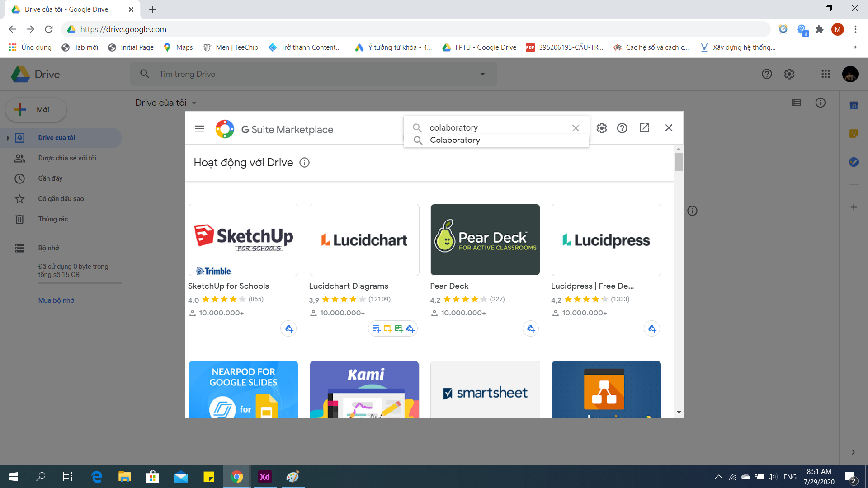
Task: Open Google Drive settings gear
Action: (x=789, y=74)
